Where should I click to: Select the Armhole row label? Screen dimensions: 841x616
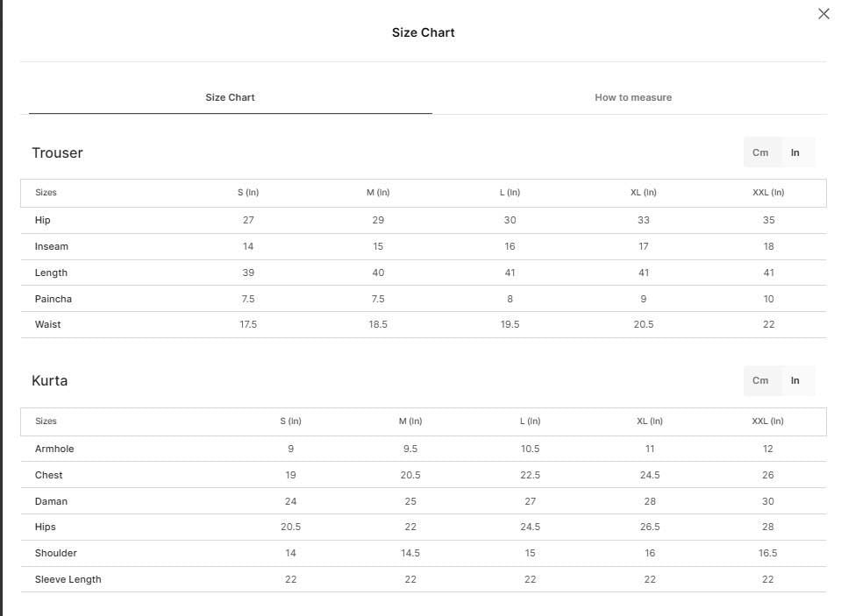(54, 450)
